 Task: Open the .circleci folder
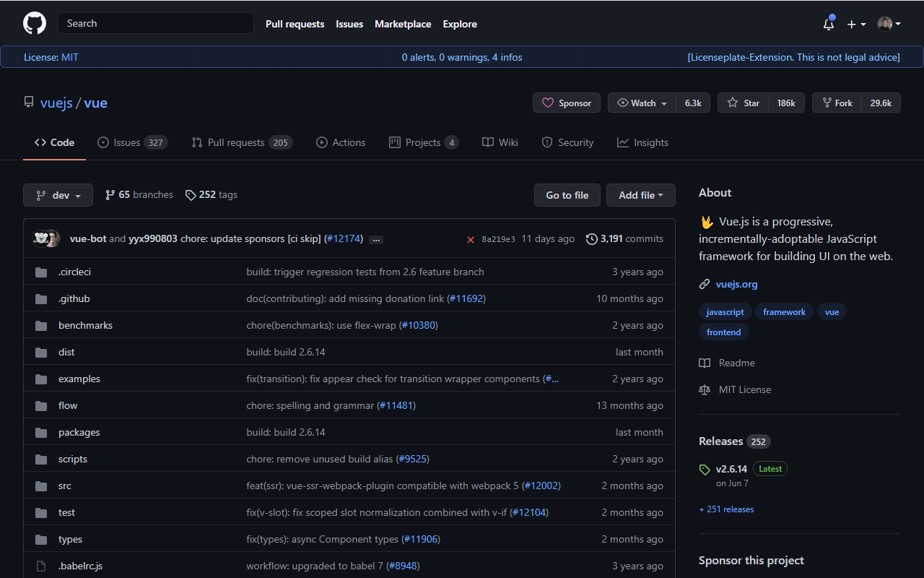pyautogui.click(x=74, y=272)
